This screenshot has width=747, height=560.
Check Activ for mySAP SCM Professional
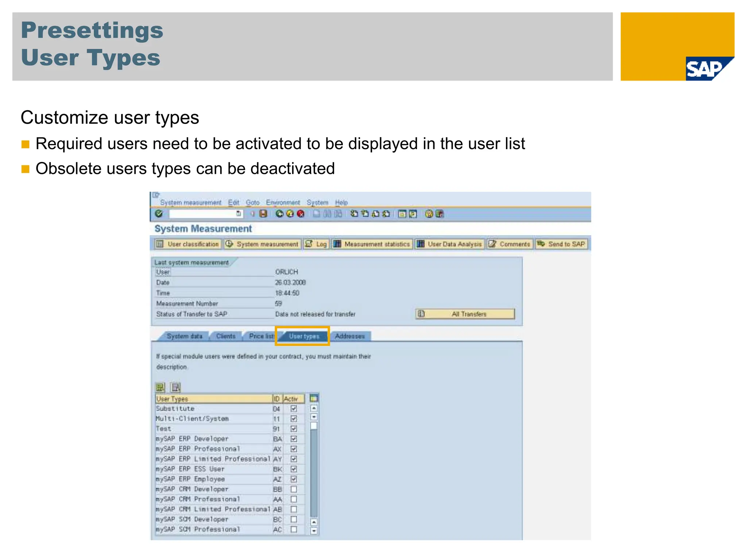[294, 529]
